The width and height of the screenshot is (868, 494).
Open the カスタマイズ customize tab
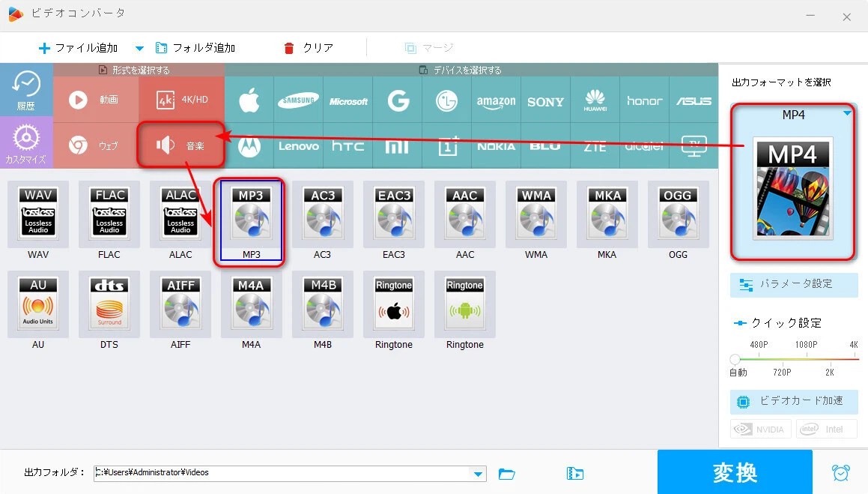click(26, 142)
